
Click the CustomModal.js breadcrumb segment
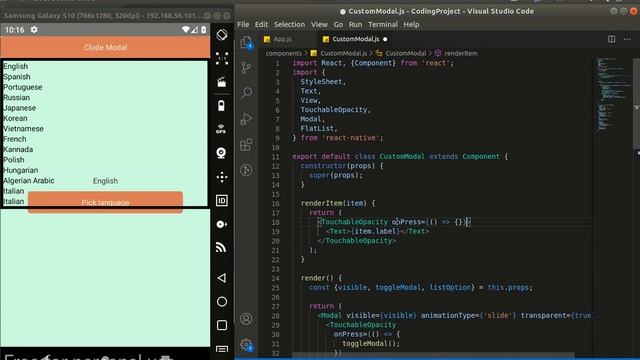[x=339, y=53]
